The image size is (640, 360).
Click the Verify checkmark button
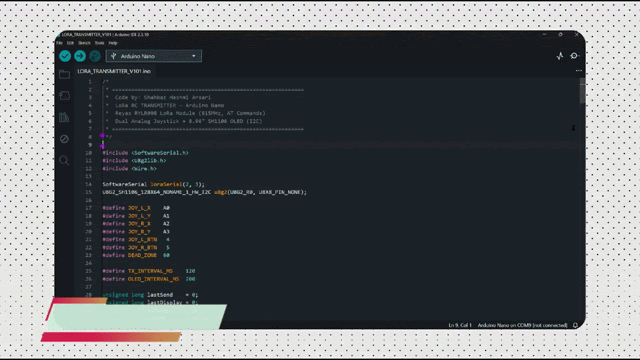(65, 56)
